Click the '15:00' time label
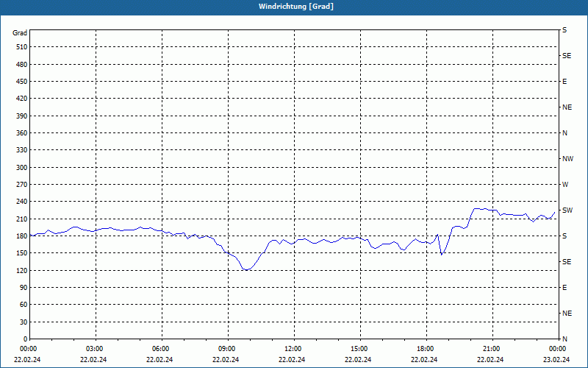The height and width of the screenshot is (368, 588). click(360, 349)
